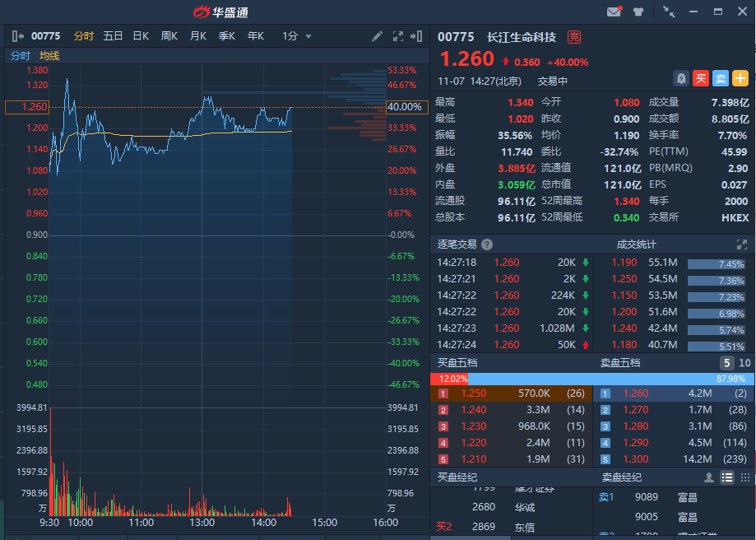Click the red Buy button

point(700,78)
